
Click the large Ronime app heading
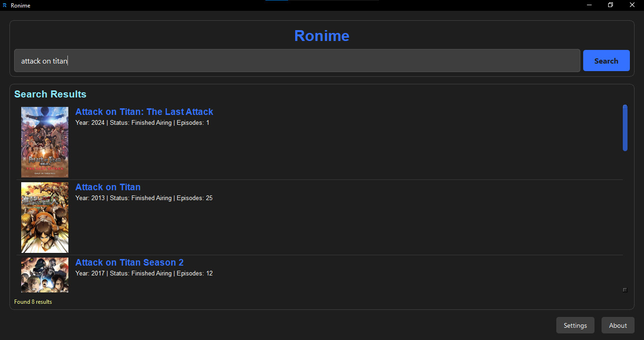click(x=322, y=36)
